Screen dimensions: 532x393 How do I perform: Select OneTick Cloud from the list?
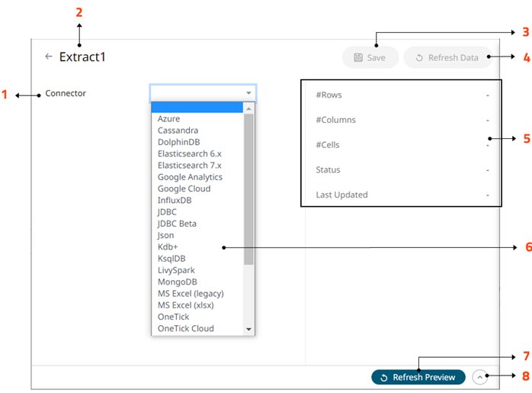(x=185, y=329)
